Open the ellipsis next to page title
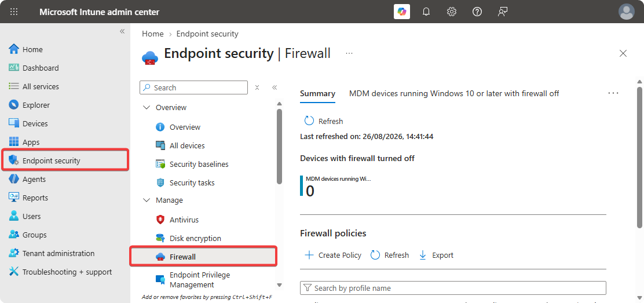Viewport: 644px width, 303px height. click(349, 53)
